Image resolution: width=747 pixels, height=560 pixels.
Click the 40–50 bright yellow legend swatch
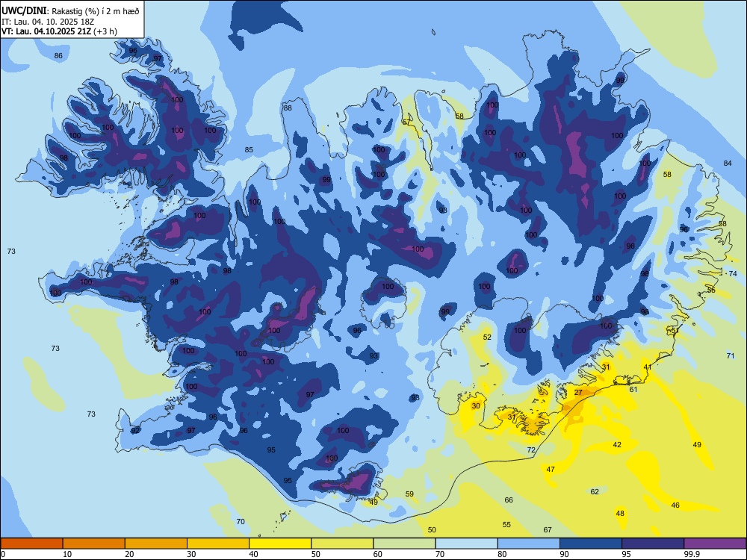(280, 544)
